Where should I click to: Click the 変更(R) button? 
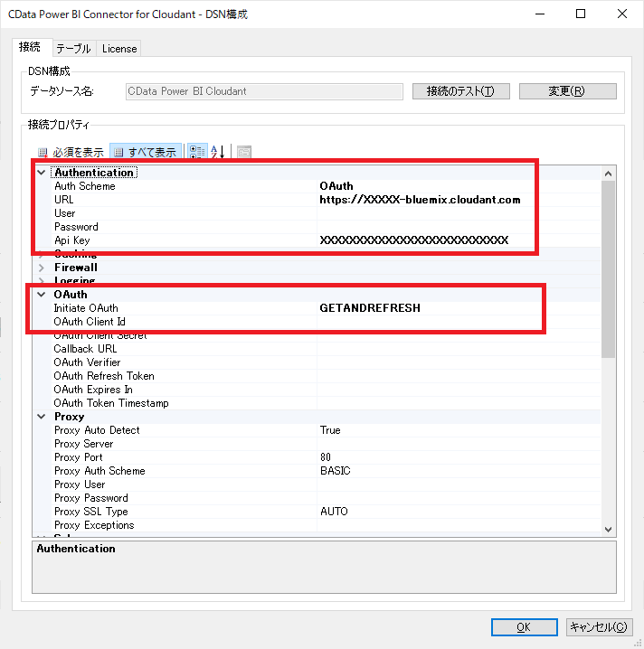(567, 91)
